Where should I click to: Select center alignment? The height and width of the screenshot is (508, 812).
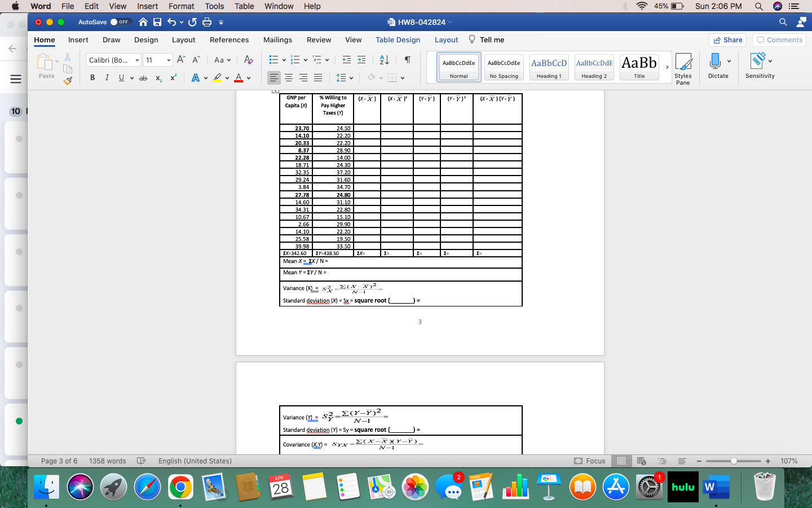(289, 78)
